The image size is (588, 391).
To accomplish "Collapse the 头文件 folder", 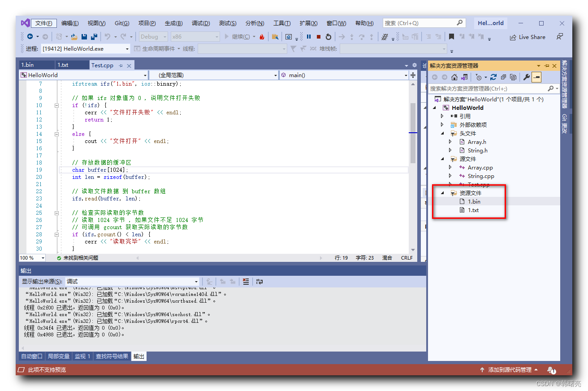I will pyautogui.click(x=442, y=133).
